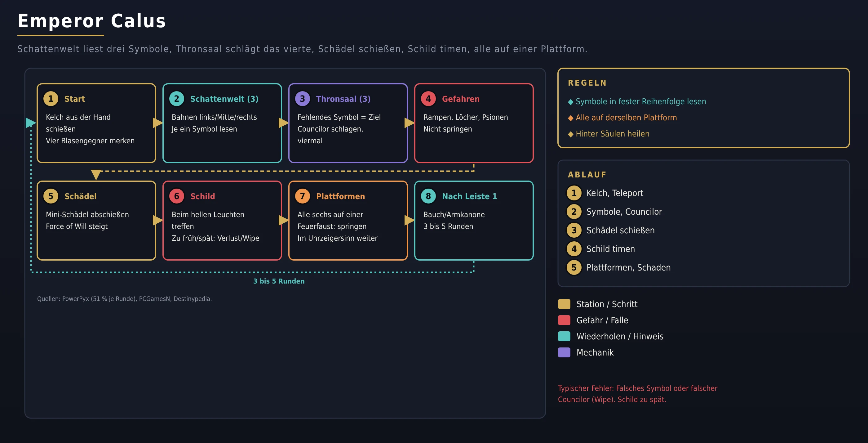Click Ablauf badge 2 beside Symbole, Councilor
Image resolution: width=868 pixels, height=443 pixels.
574,212
